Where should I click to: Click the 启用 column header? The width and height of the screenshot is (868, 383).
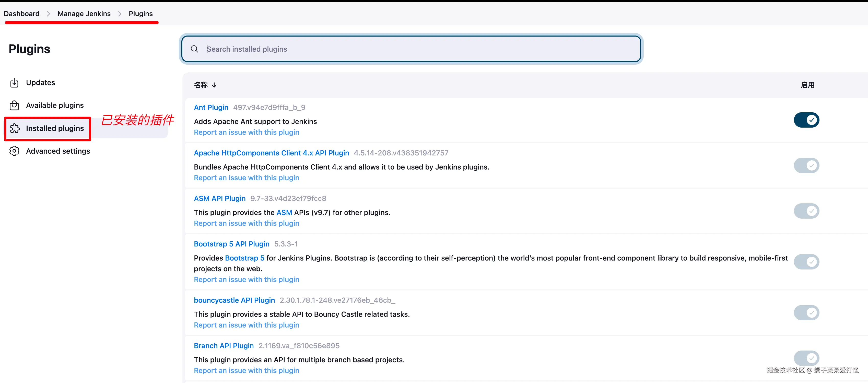point(807,85)
